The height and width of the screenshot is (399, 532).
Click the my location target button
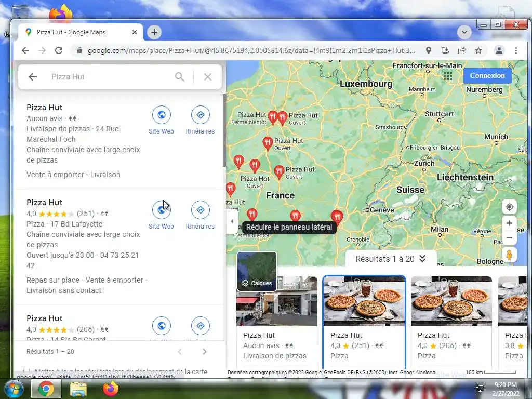[x=509, y=207]
